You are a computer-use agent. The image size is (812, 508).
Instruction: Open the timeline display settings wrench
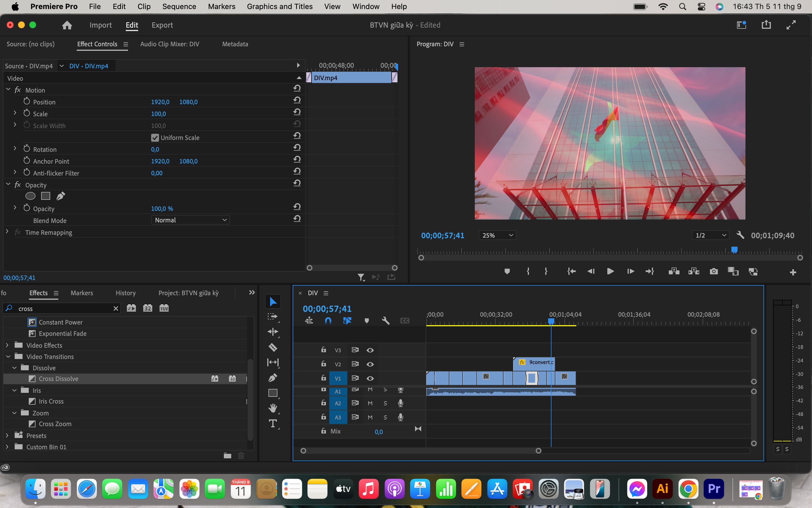pyautogui.click(x=385, y=321)
